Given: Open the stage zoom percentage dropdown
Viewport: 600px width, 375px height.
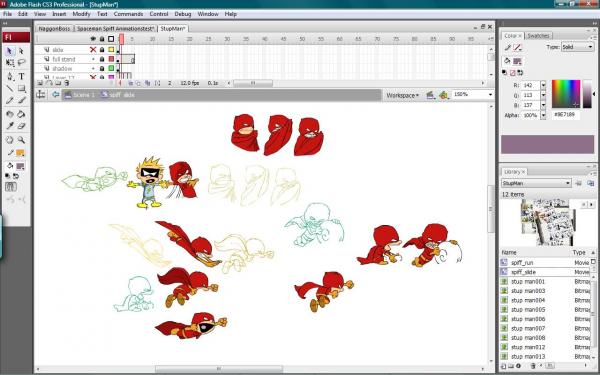Looking at the screenshot, I should click(x=473, y=95).
